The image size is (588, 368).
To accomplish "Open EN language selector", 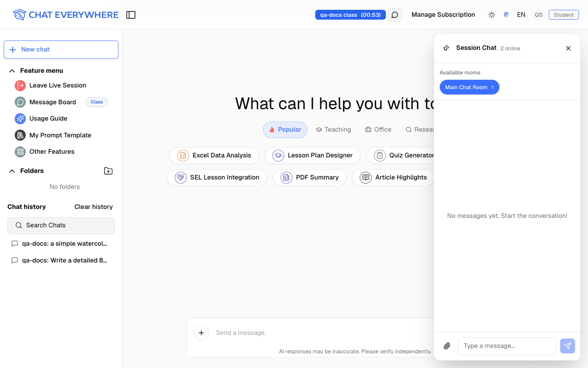I will pyautogui.click(x=521, y=15).
